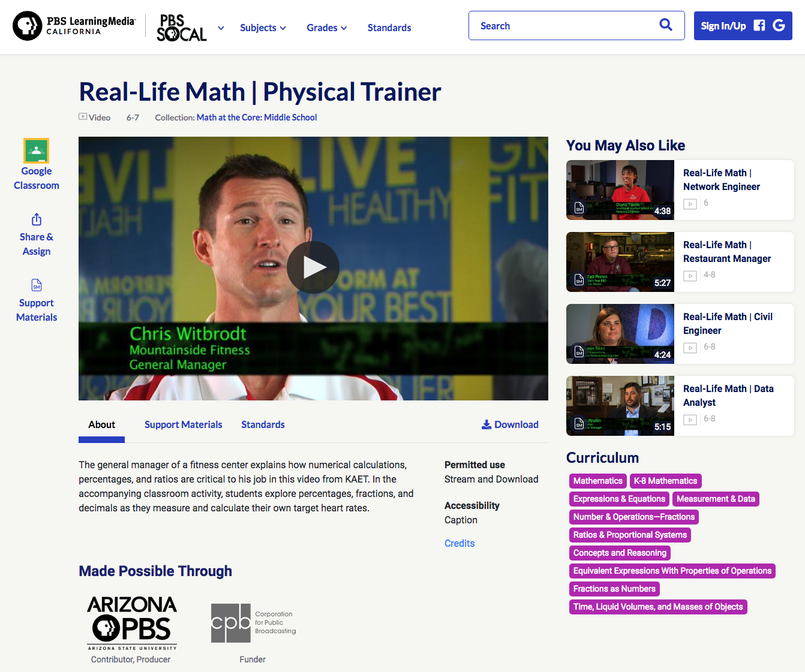Play the Physical Trainer video
The width and height of the screenshot is (805, 672).
(x=313, y=267)
